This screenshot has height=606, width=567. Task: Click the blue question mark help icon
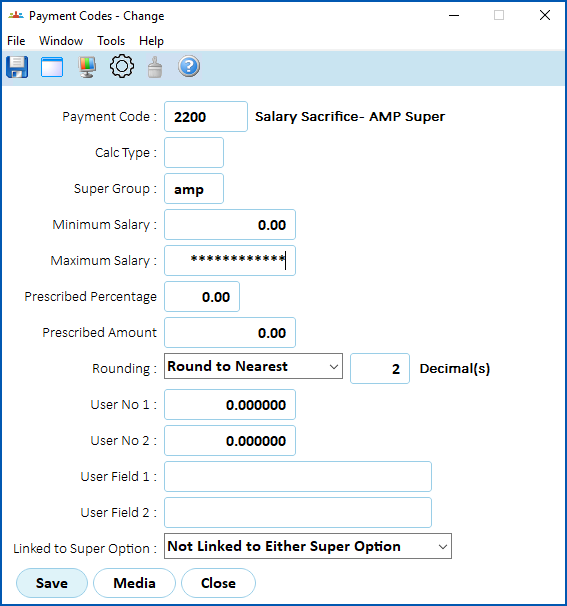pyautogui.click(x=189, y=66)
